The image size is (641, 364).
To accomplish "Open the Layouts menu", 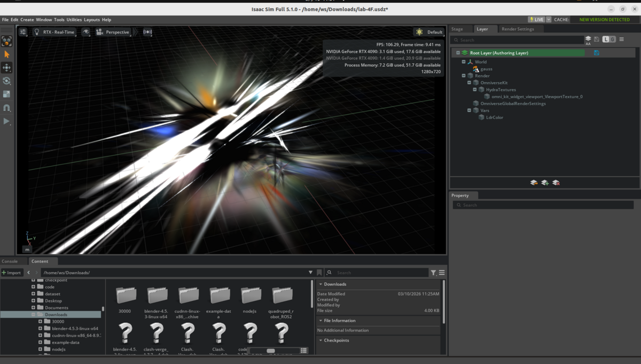I will (92, 20).
